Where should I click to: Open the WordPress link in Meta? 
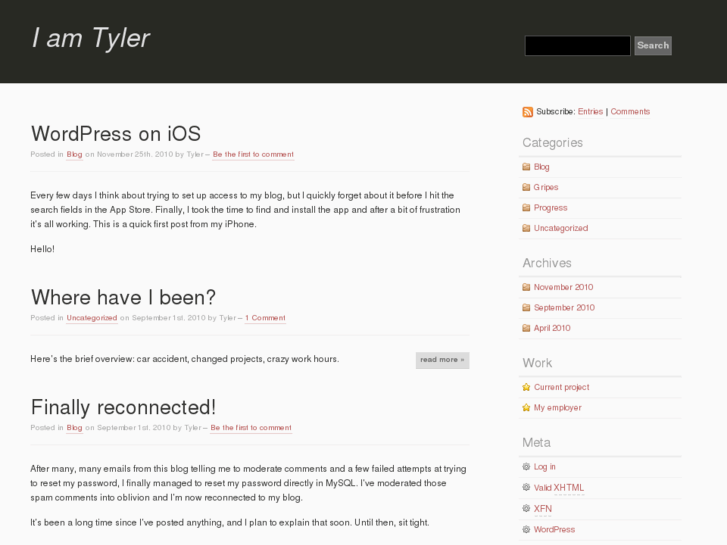click(554, 529)
